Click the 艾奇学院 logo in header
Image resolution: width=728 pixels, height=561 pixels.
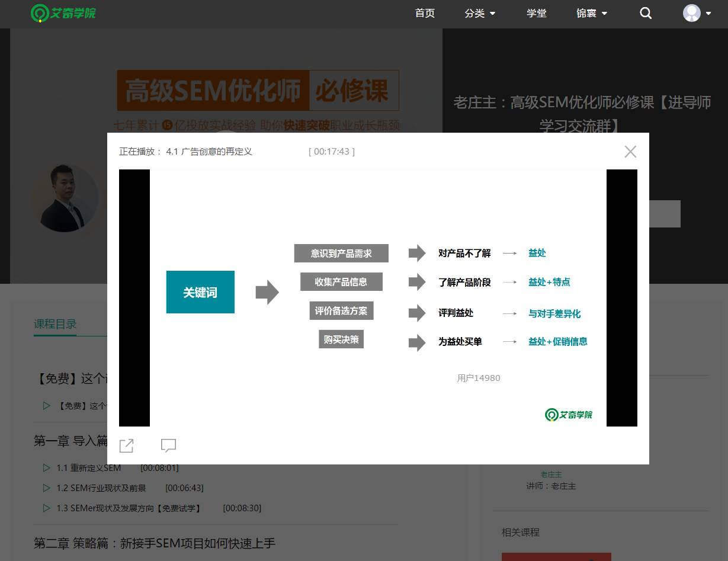pyautogui.click(x=63, y=13)
